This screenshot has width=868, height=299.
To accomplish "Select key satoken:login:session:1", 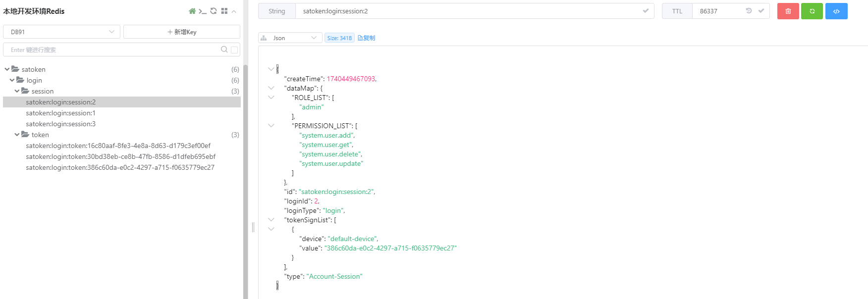I will 60,113.
